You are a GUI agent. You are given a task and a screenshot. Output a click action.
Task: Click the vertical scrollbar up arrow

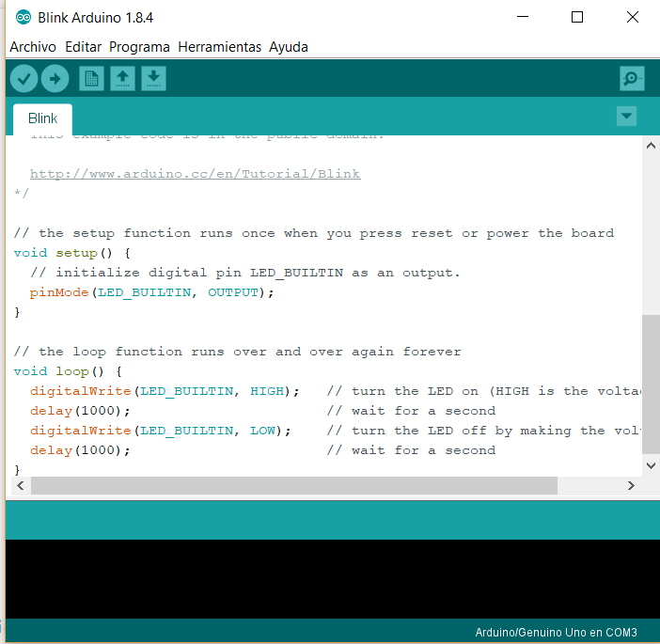[x=651, y=146]
